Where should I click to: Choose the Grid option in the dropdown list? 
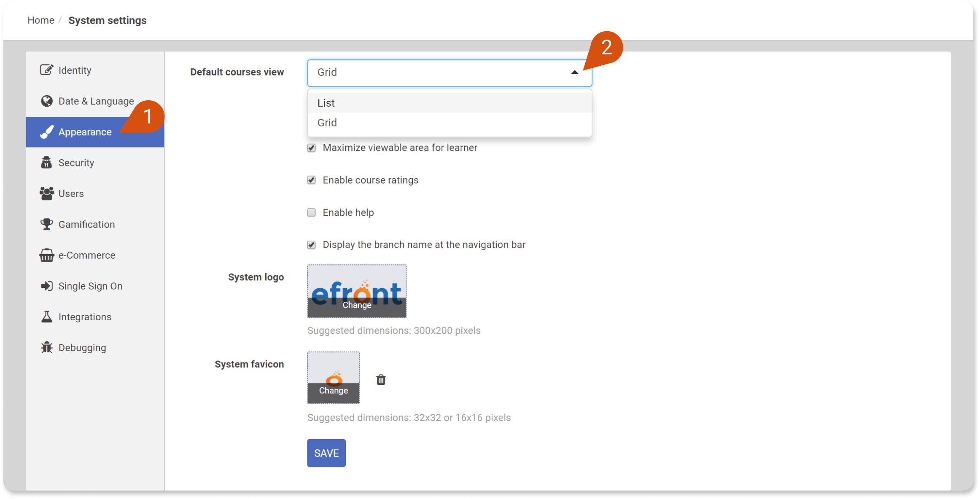coord(327,123)
